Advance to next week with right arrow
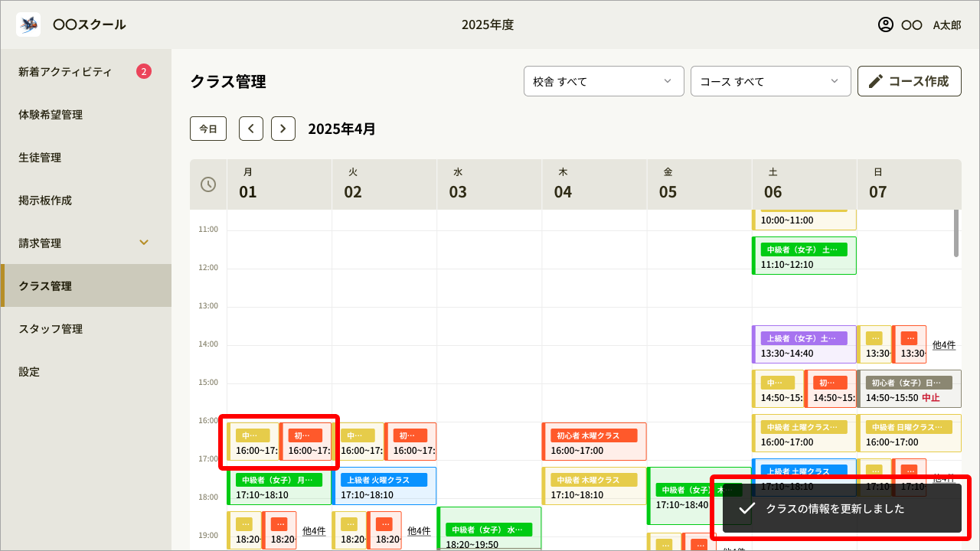The image size is (980, 551). click(283, 129)
